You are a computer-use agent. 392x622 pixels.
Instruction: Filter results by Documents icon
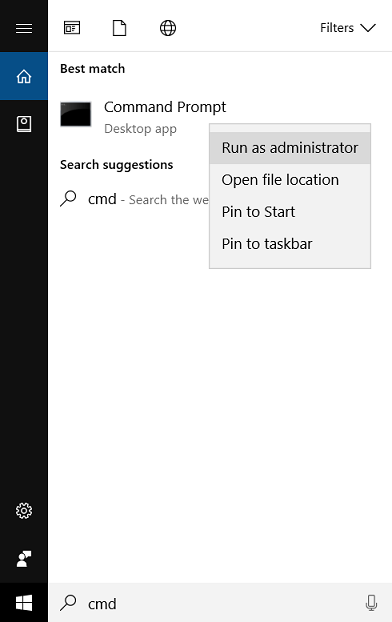[x=119, y=28]
